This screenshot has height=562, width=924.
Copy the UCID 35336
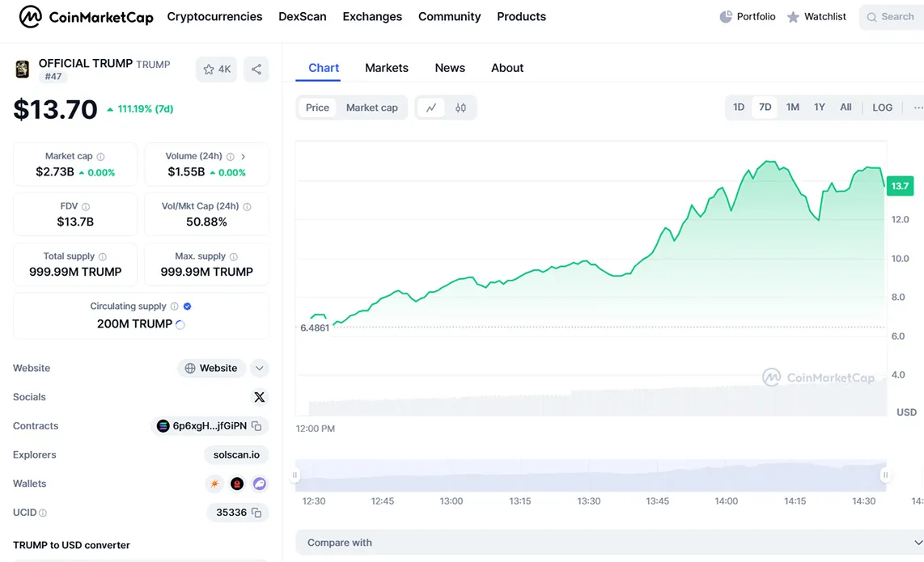pos(256,513)
